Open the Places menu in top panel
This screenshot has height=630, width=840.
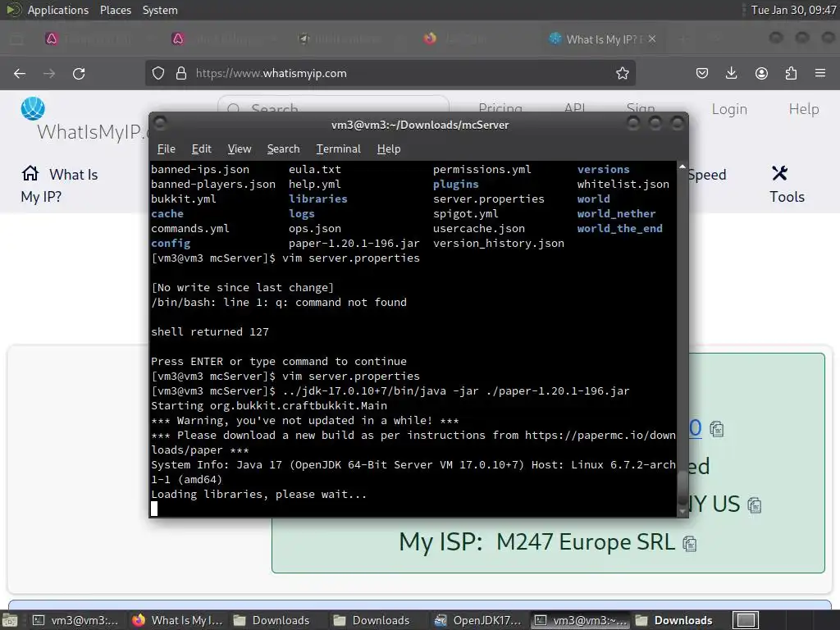coord(115,10)
